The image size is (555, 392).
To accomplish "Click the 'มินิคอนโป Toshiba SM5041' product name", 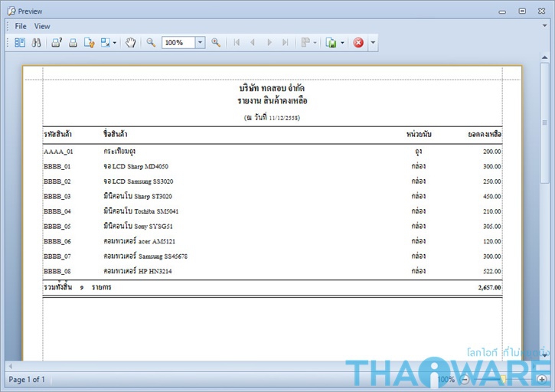I will point(141,211).
